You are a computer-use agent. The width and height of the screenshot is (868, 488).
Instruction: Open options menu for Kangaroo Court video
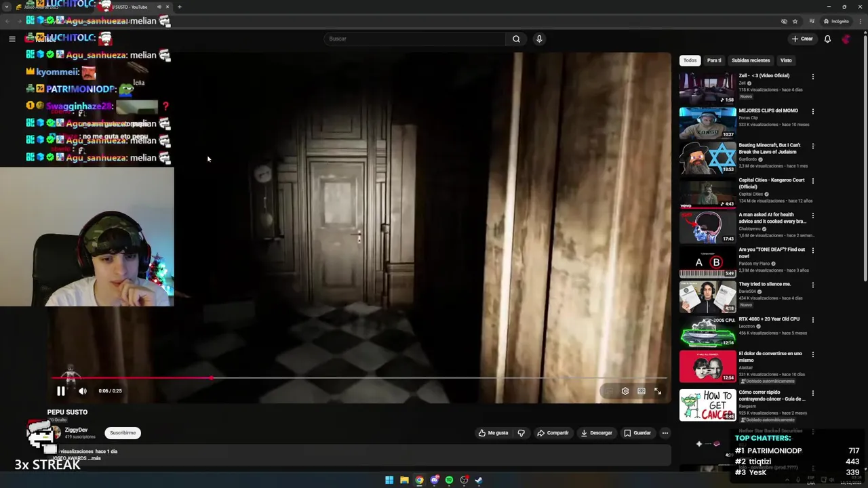pos(812,181)
